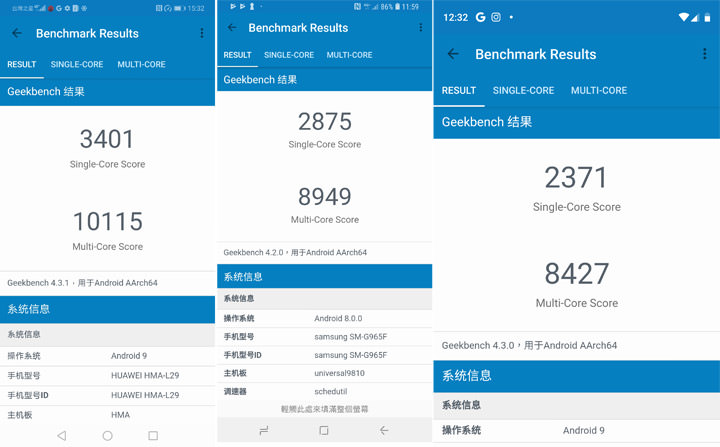
Task: Tap battery icon in right status bar
Action: (708, 17)
